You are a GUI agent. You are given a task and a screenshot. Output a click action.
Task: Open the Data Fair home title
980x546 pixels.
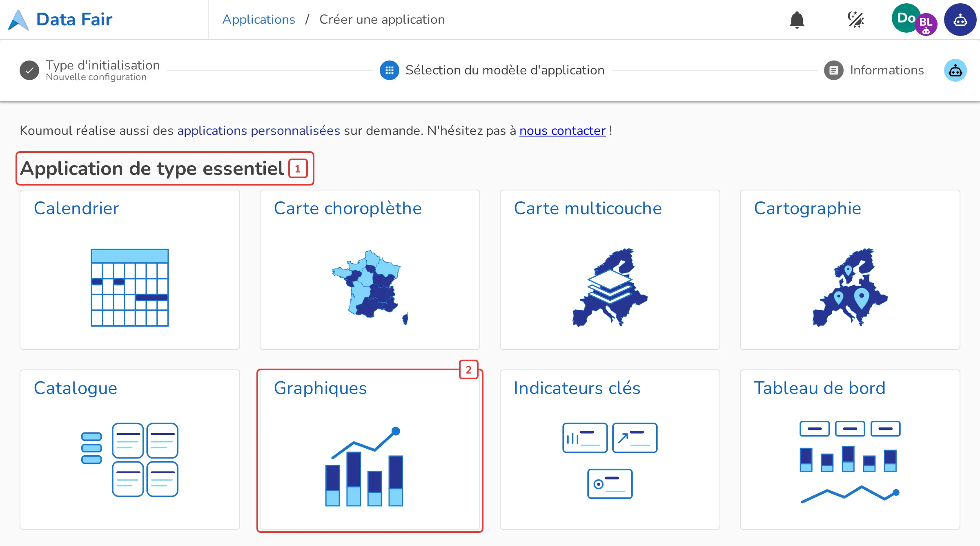74,19
